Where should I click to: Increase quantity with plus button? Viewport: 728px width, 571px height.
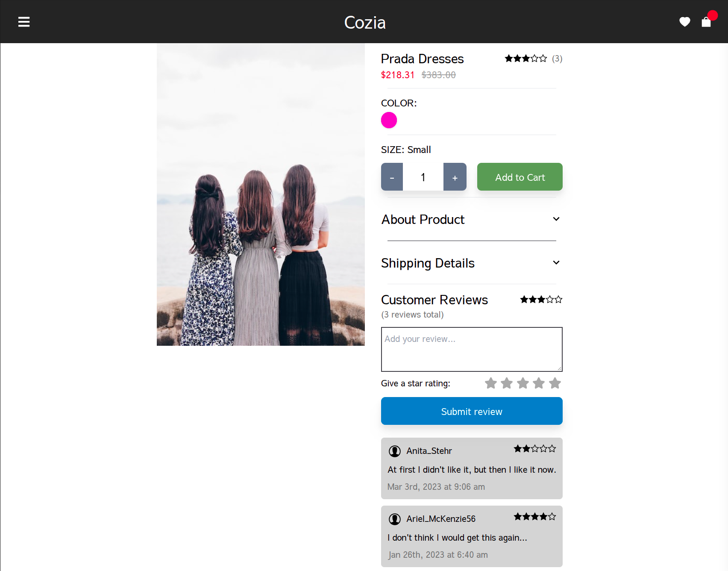coord(455,177)
